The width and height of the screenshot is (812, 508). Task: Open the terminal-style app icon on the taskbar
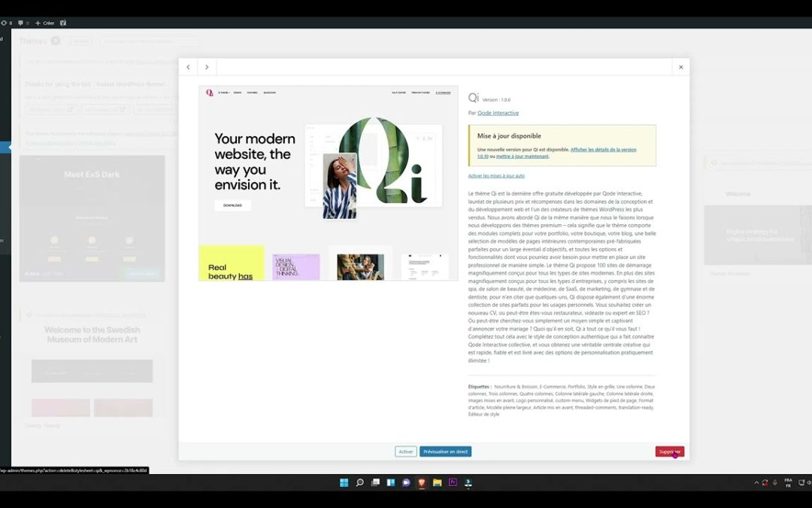(x=468, y=482)
